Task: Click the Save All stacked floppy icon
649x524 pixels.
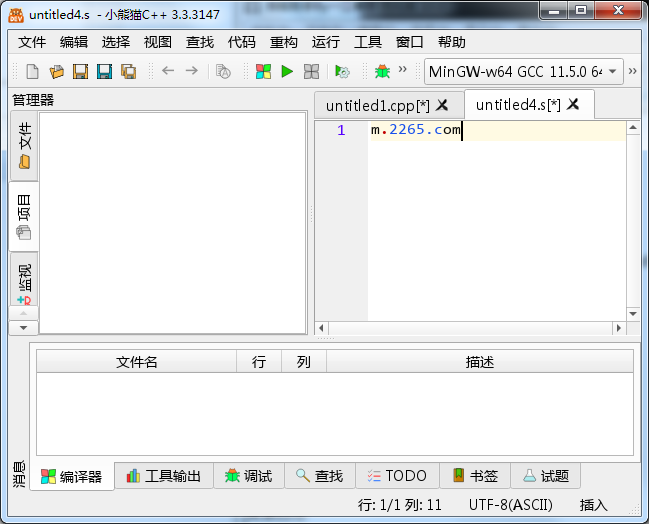Action: point(129,71)
